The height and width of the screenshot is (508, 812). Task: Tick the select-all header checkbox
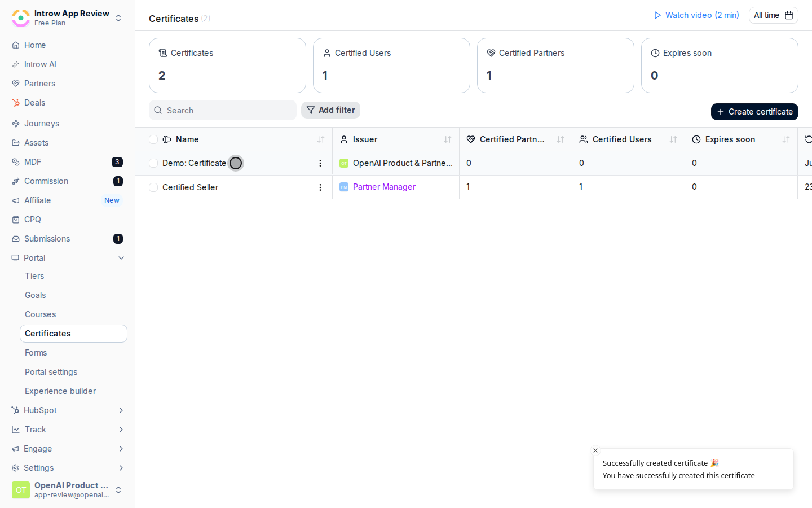point(153,139)
